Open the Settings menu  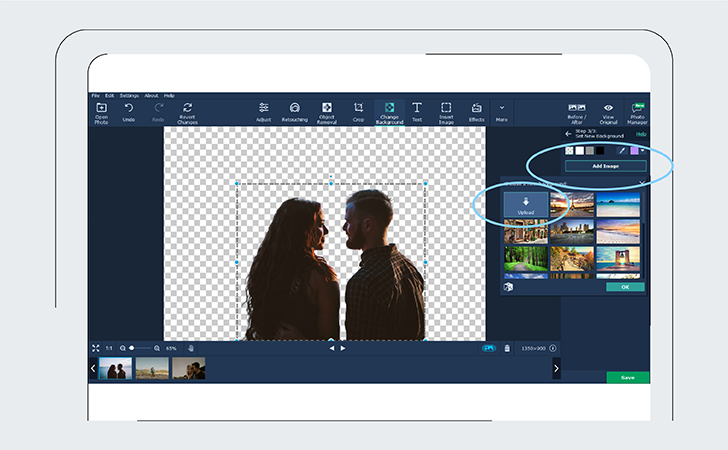128,95
